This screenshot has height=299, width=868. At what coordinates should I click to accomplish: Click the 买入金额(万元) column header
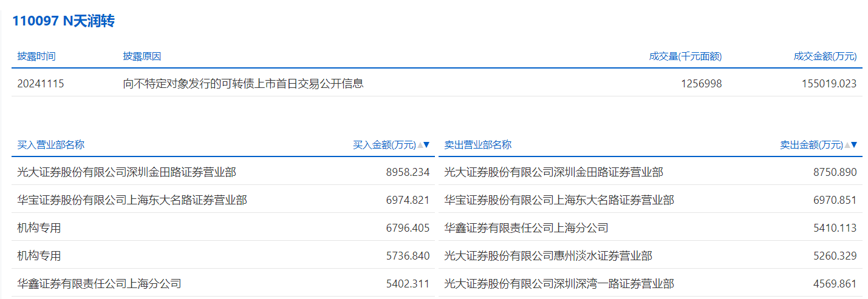click(384, 145)
